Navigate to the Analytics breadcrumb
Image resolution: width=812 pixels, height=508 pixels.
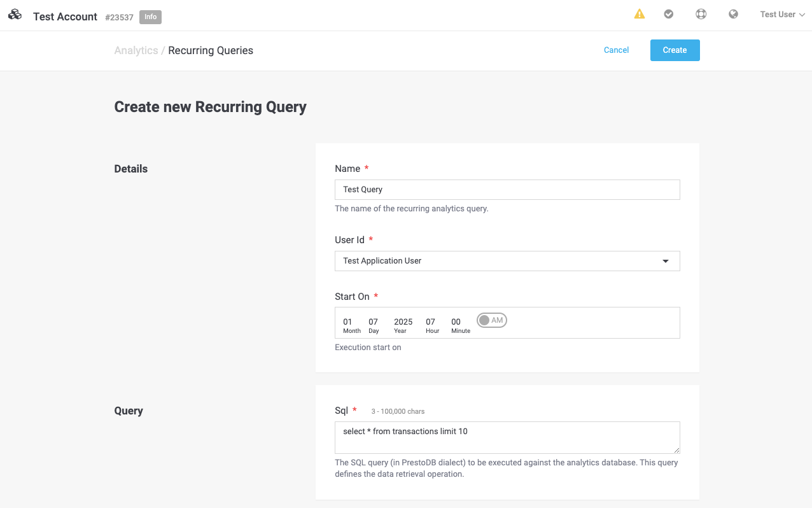click(x=136, y=50)
